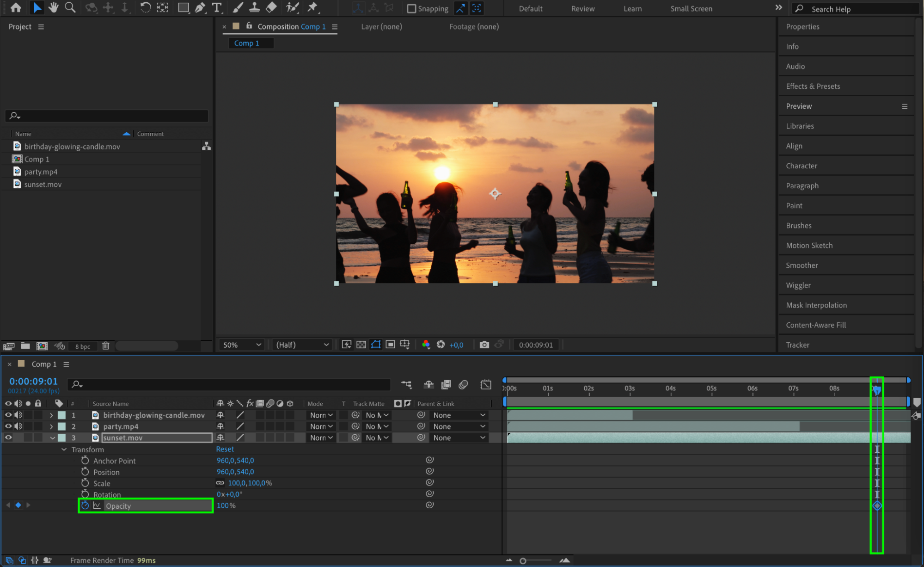Select the Hand tool

tap(54, 7)
